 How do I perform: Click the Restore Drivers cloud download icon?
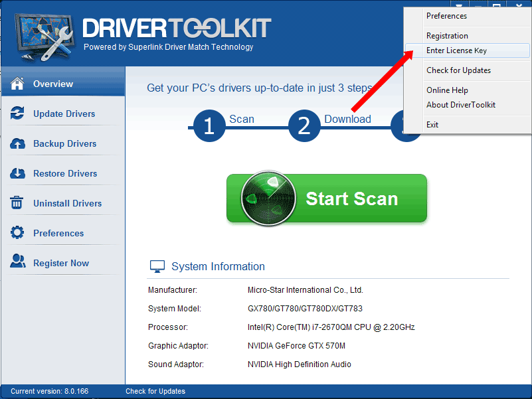pyautogui.click(x=17, y=173)
